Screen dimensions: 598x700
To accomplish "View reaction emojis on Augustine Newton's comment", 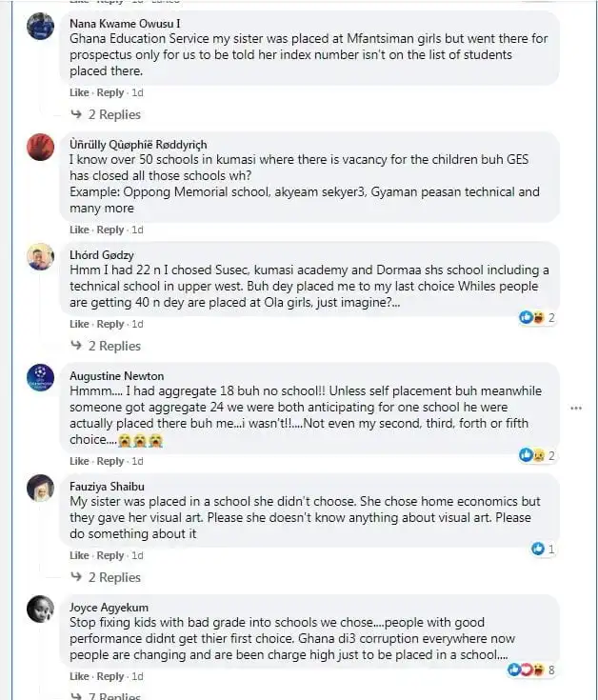I will [537, 455].
